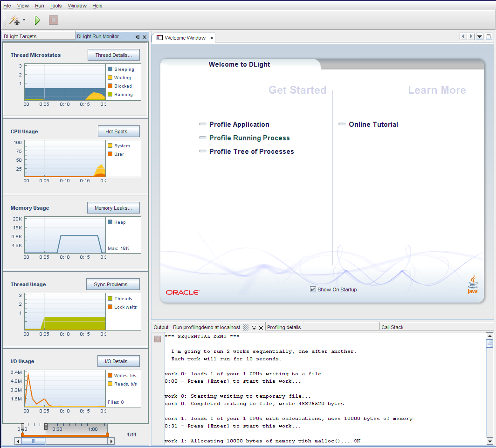Minimize the DLight Run Monitor panel
This screenshot has height=448, width=496.
coord(138,37)
